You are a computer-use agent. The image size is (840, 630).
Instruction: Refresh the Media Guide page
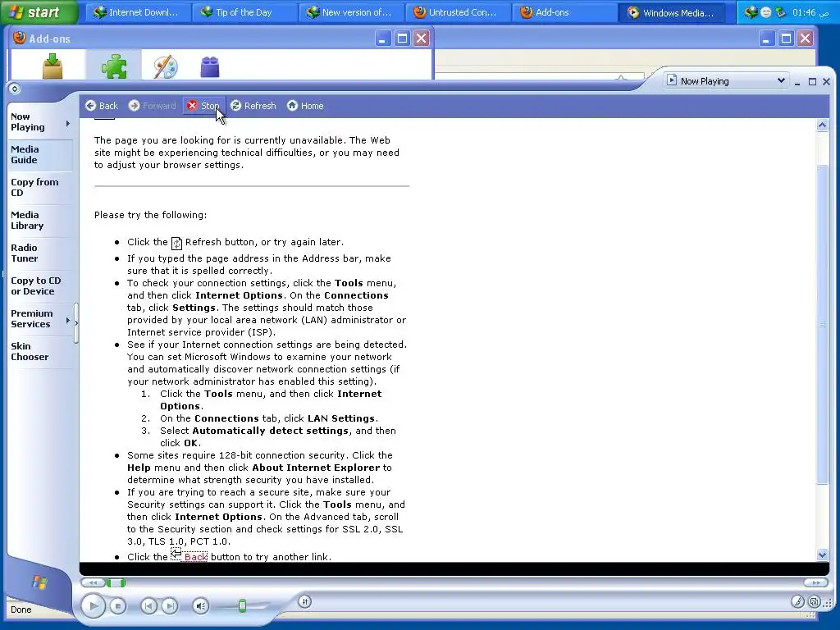tap(253, 106)
